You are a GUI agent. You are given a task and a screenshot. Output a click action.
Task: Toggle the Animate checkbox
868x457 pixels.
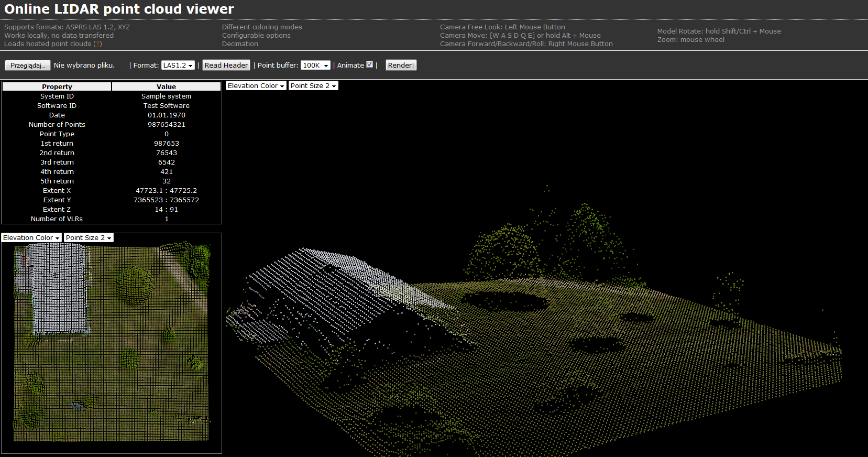pyautogui.click(x=370, y=64)
